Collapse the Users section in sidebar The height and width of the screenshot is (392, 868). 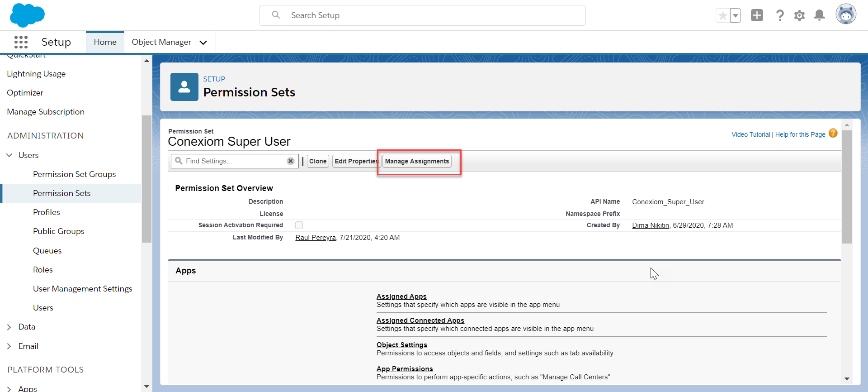[9, 155]
